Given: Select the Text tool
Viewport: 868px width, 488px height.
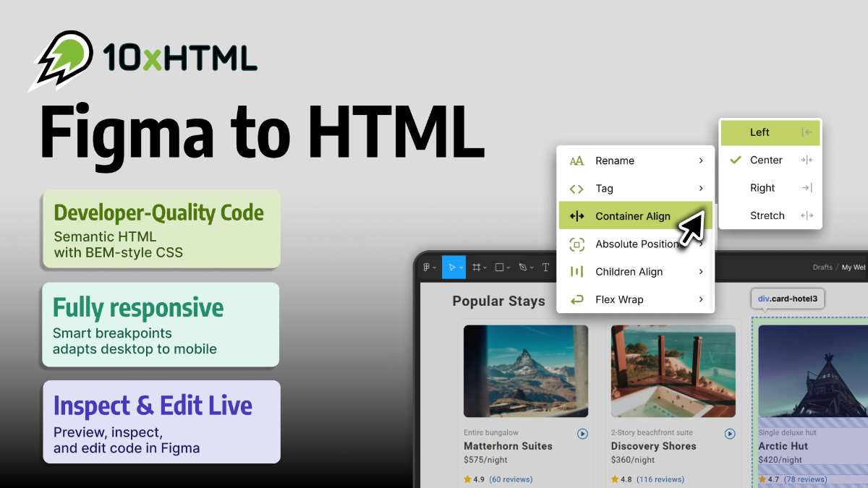Looking at the screenshot, I should 546,267.
